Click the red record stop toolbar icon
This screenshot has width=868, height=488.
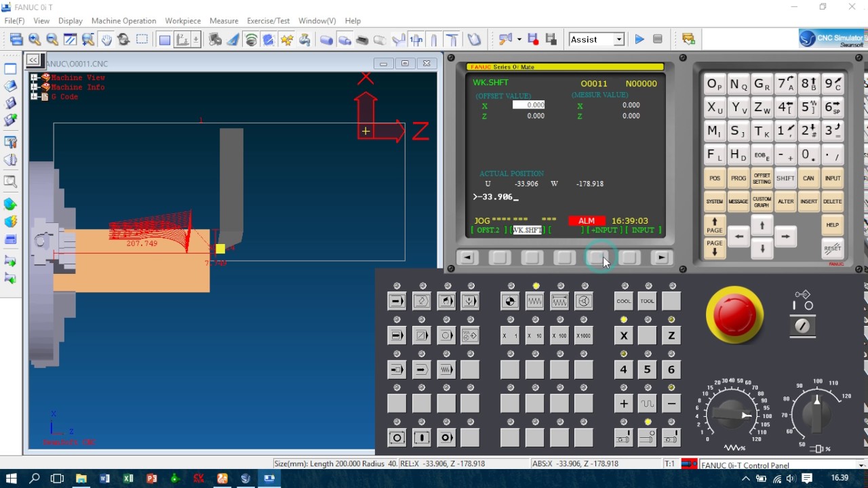click(x=532, y=39)
